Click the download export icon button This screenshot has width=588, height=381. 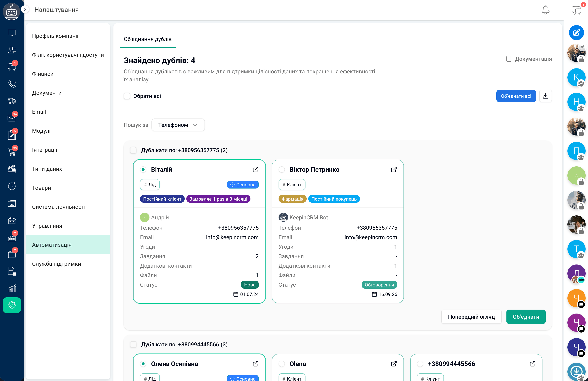click(x=545, y=96)
